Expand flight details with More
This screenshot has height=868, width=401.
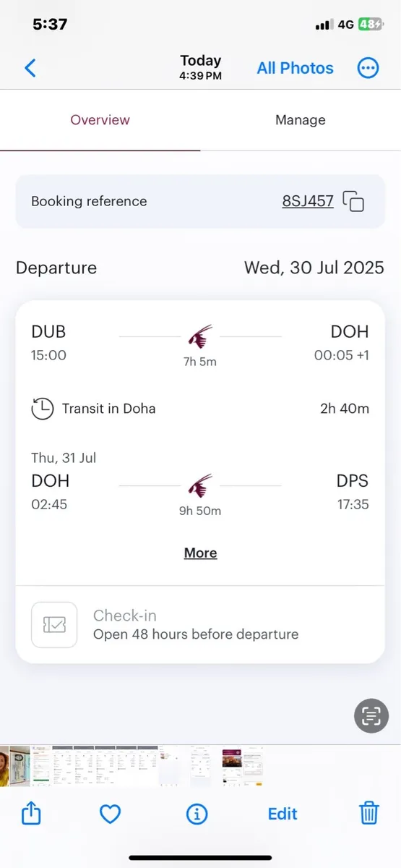click(201, 553)
